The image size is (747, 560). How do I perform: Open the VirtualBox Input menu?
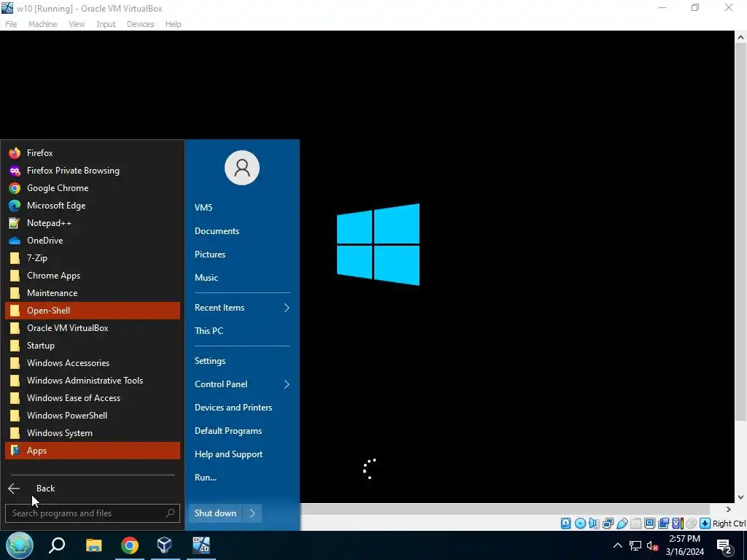click(x=106, y=24)
